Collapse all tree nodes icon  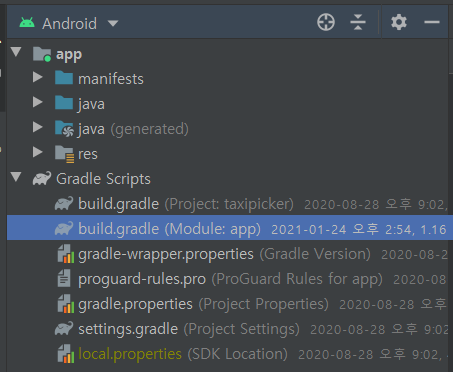358,22
